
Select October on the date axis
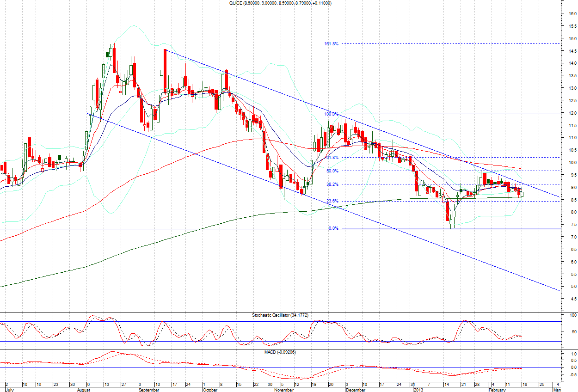click(x=211, y=390)
